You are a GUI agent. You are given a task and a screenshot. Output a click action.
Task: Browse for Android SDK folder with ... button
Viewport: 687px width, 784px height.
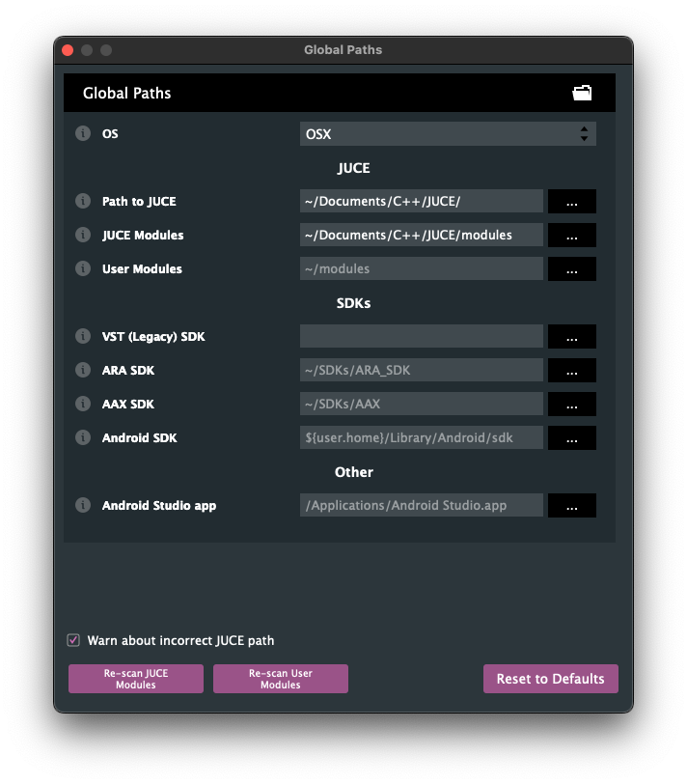point(571,437)
